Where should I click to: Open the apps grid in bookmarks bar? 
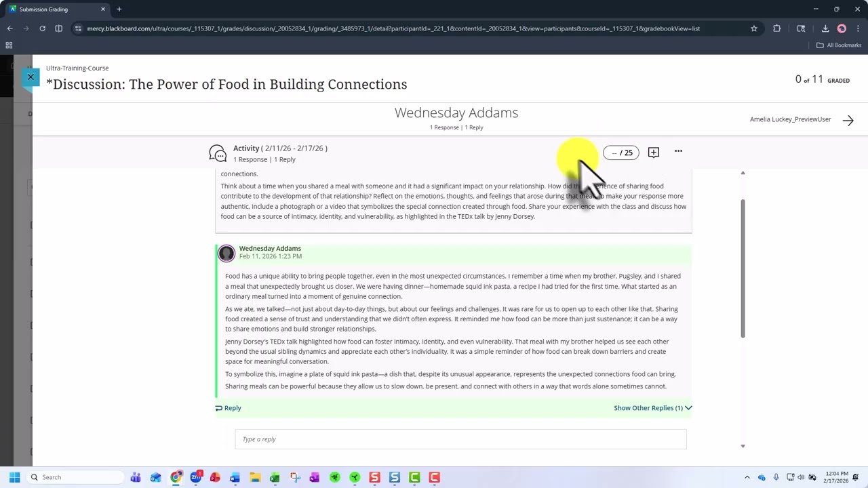tap(9, 45)
